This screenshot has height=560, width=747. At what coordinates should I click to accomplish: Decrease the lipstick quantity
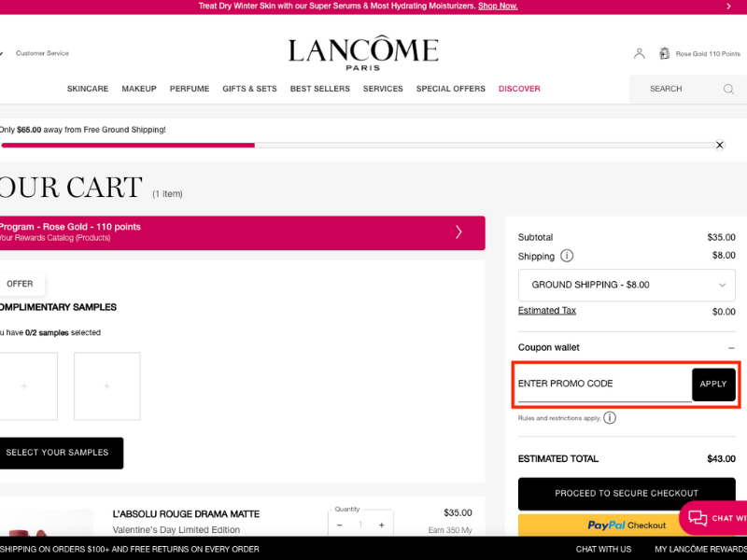pyautogui.click(x=340, y=525)
